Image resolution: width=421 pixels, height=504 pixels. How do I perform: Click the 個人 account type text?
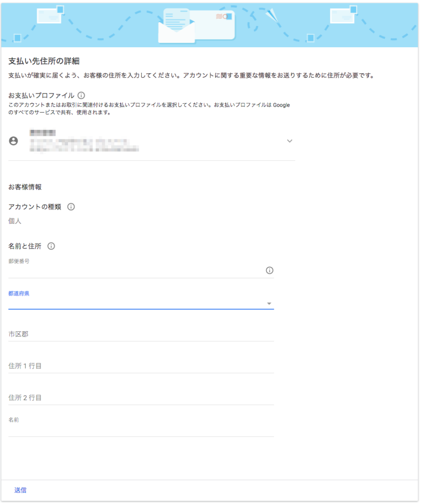(14, 221)
